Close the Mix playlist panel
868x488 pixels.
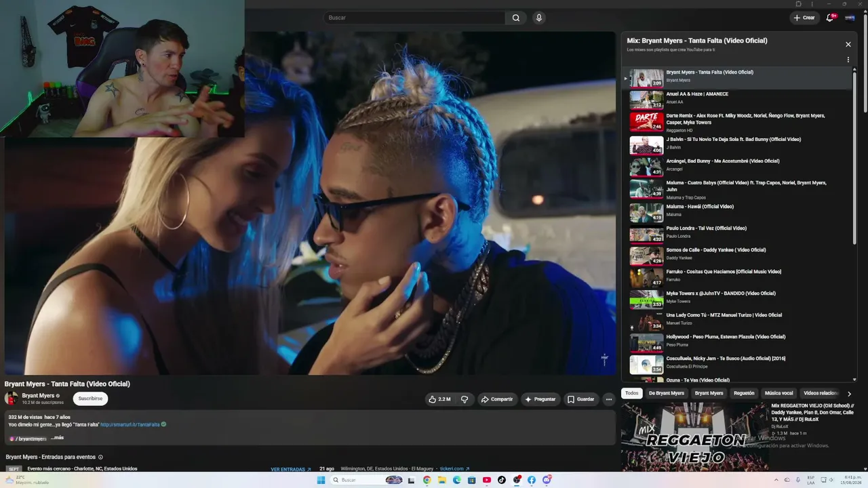click(x=848, y=44)
